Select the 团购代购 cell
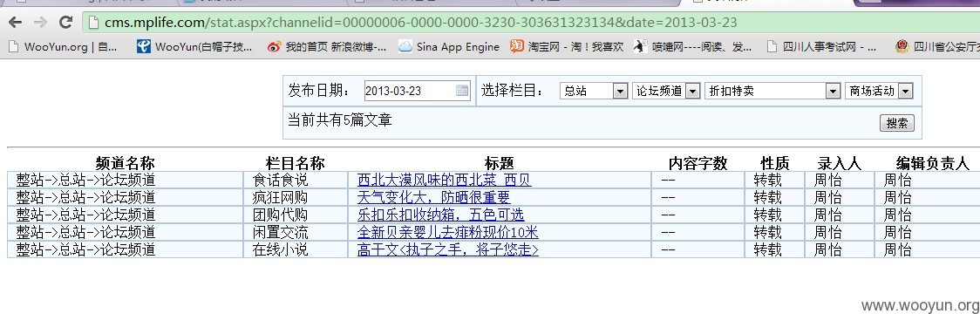980x314 pixels. tap(296, 215)
